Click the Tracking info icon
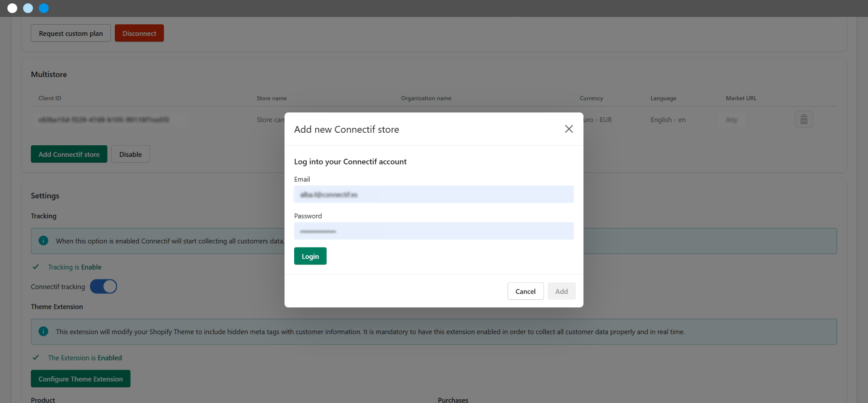The height and width of the screenshot is (403, 868). click(43, 240)
